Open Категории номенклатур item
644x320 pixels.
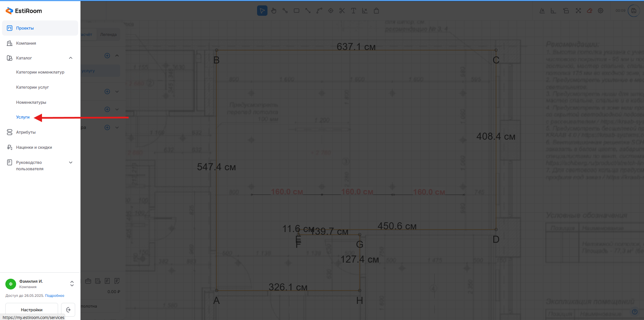[x=40, y=72]
